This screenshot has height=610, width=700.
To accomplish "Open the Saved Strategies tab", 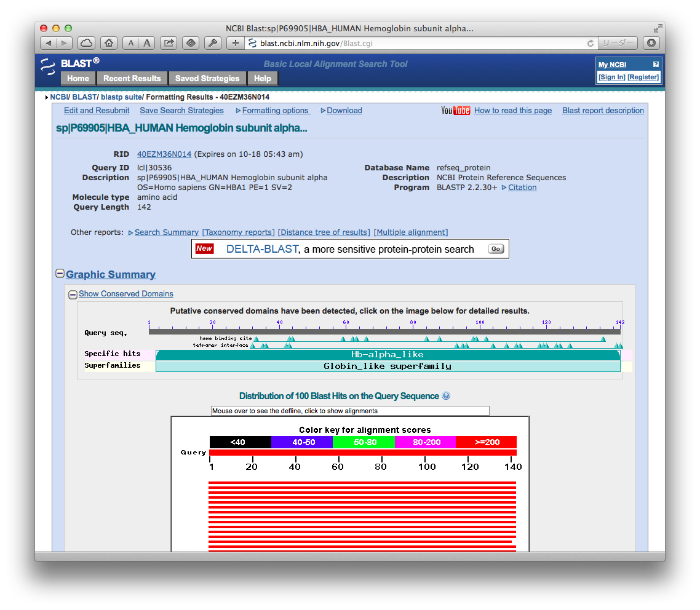I will point(207,79).
